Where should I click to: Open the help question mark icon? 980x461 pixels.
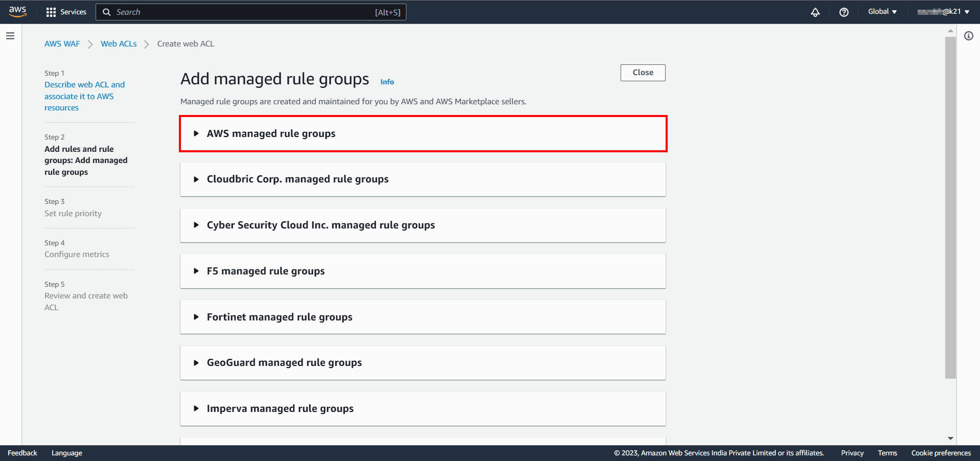point(844,12)
